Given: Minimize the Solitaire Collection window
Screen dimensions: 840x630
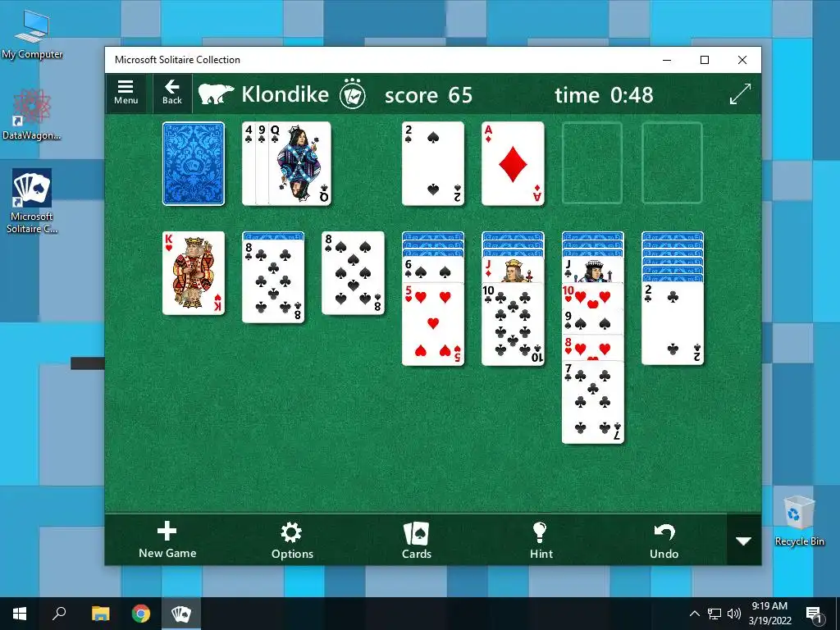Looking at the screenshot, I should (667, 60).
